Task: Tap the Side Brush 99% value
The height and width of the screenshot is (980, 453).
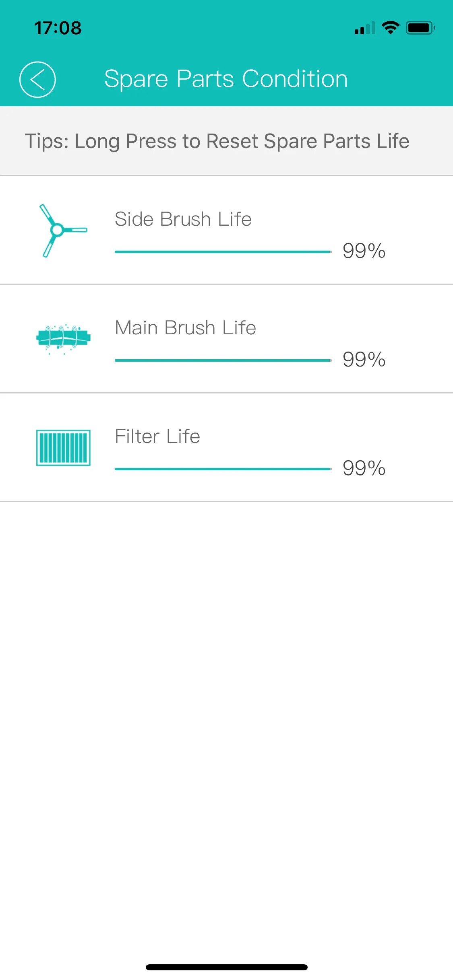Action: click(x=364, y=251)
